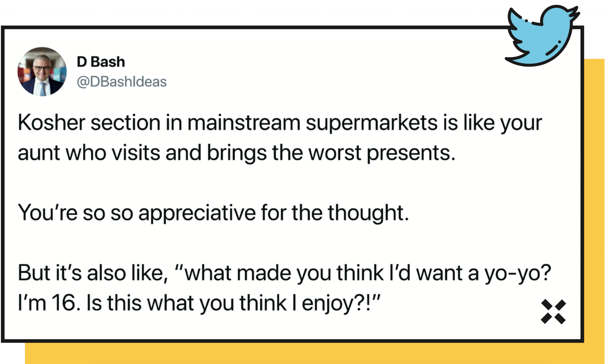Click the word "worst" in the tweet
Screen dimensions: 605x364
(x=335, y=153)
